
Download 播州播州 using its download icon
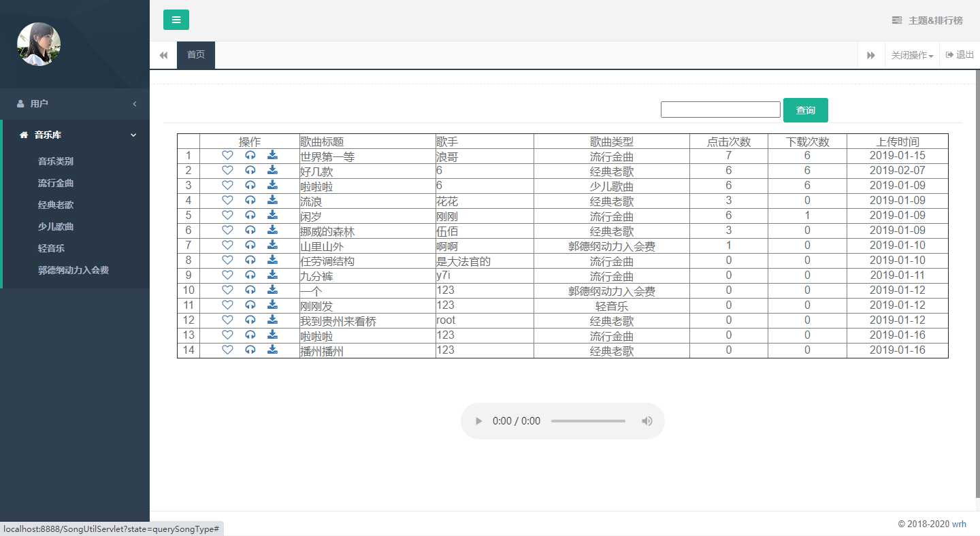click(272, 350)
